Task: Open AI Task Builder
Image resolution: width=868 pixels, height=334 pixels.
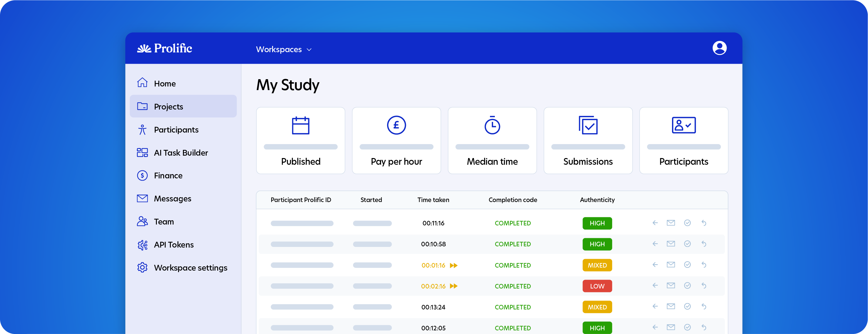Action: pos(181,153)
